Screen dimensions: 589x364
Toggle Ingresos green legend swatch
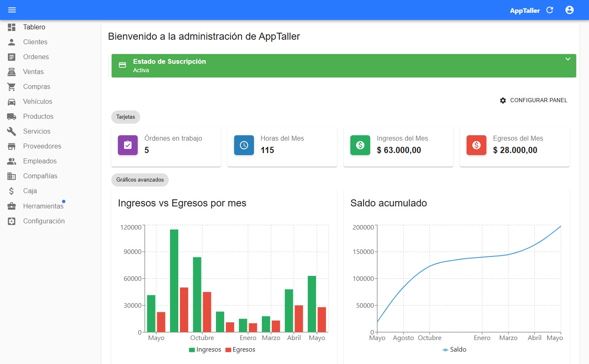coord(192,350)
